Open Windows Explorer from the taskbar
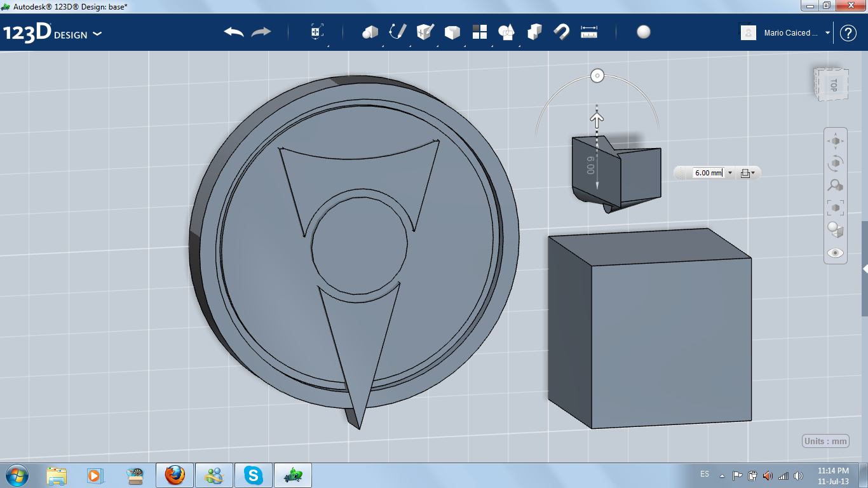The width and height of the screenshot is (868, 488). tap(57, 475)
